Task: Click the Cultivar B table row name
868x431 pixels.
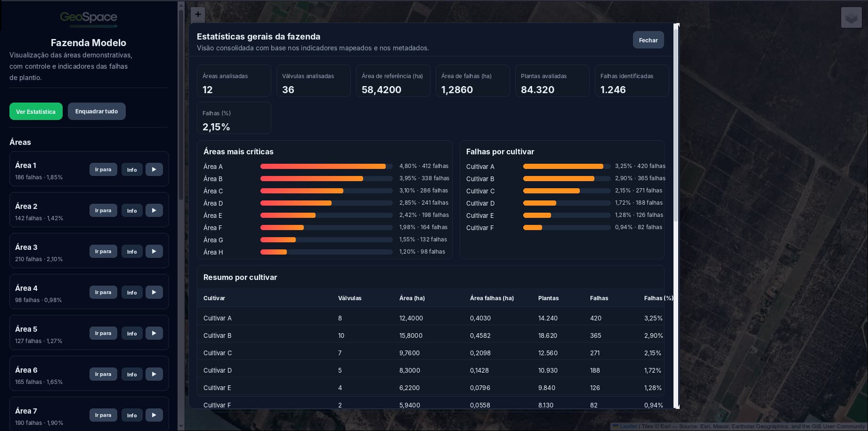Action: pyautogui.click(x=217, y=335)
